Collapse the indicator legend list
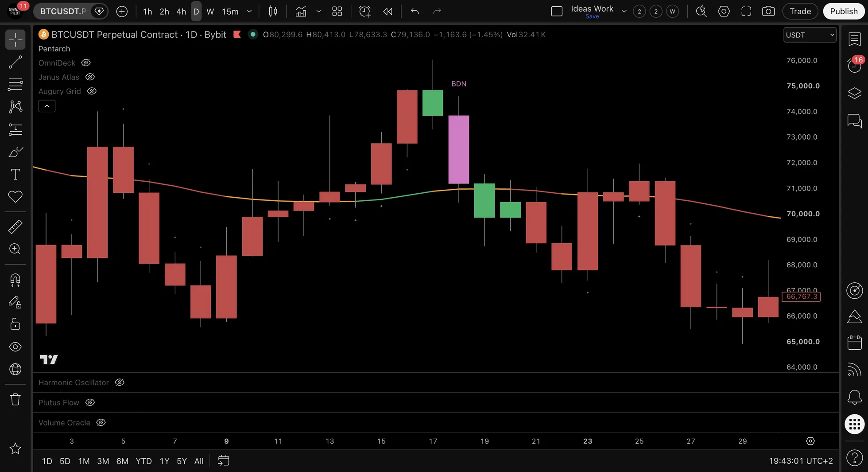The image size is (868, 472). (x=47, y=106)
